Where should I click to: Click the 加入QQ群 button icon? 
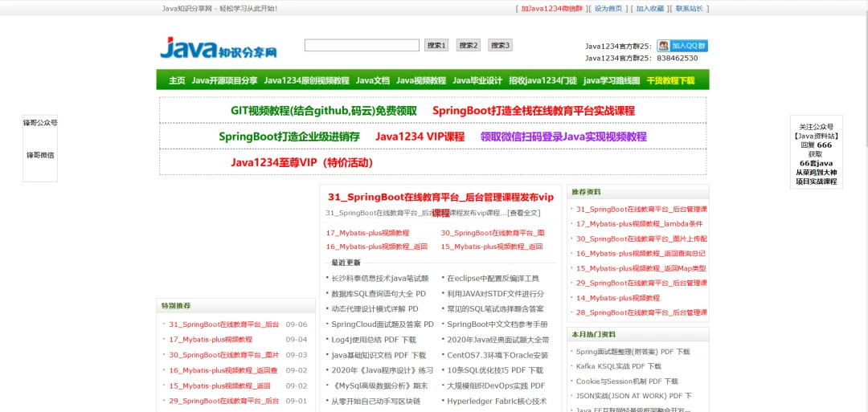(x=682, y=46)
